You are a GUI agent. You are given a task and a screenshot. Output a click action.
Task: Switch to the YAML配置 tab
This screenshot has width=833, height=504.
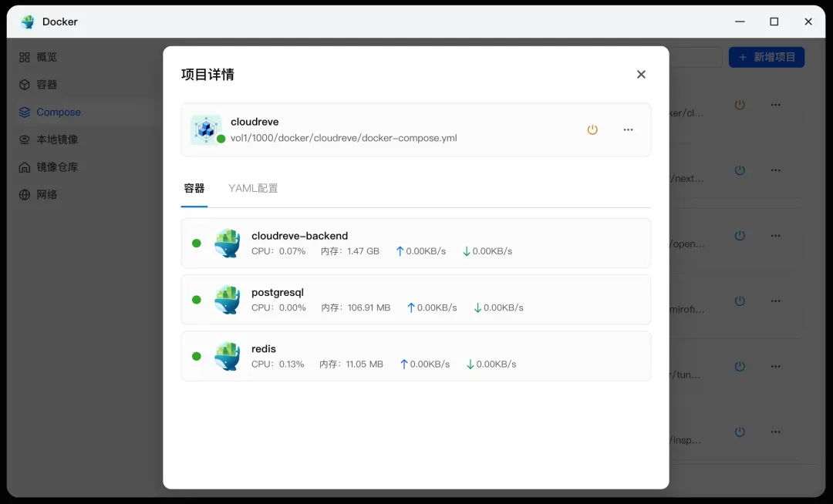coord(253,188)
